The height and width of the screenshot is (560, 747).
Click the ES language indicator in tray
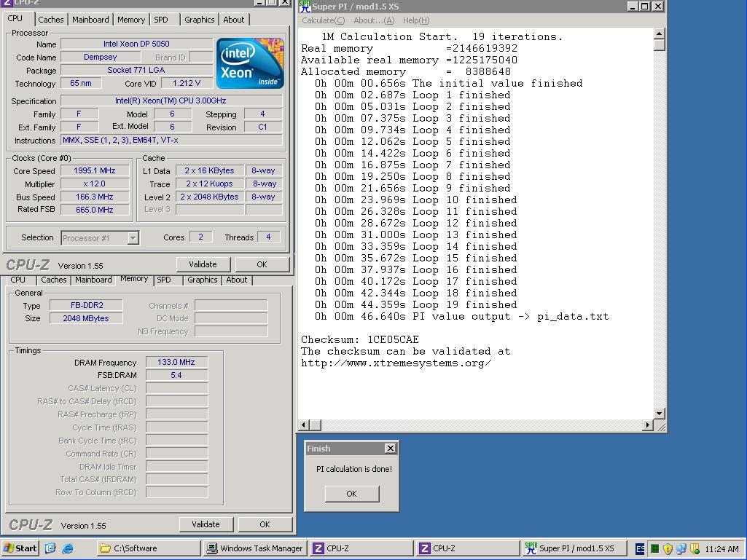tap(640, 548)
